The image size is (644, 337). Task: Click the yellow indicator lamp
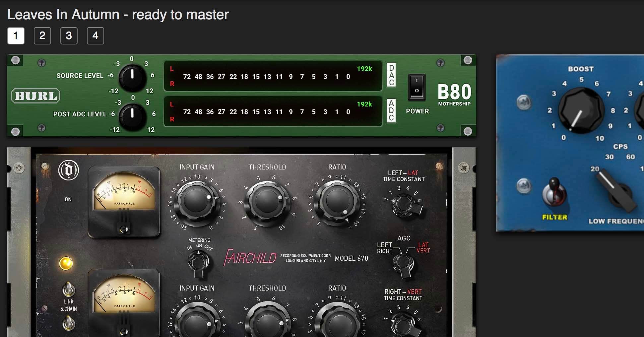pos(66,263)
